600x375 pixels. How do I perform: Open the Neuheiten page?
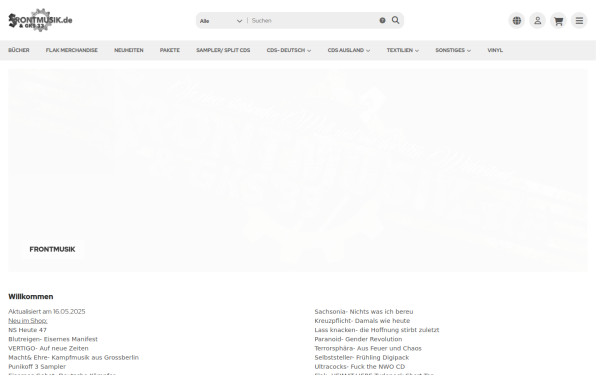pos(129,50)
